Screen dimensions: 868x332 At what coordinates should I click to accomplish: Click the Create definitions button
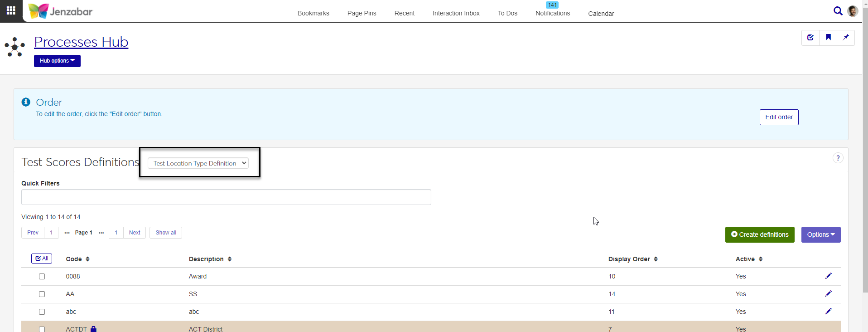pos(759,234)
